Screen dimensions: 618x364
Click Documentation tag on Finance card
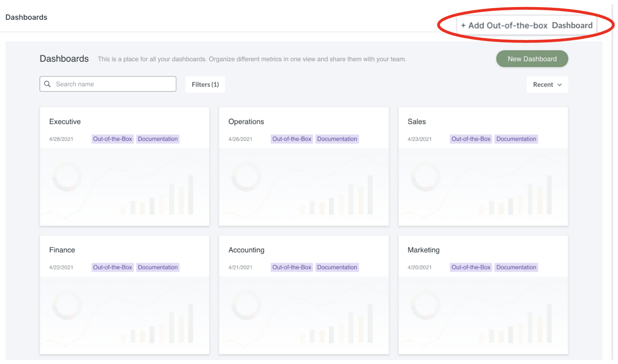click(x=158, y=267)
